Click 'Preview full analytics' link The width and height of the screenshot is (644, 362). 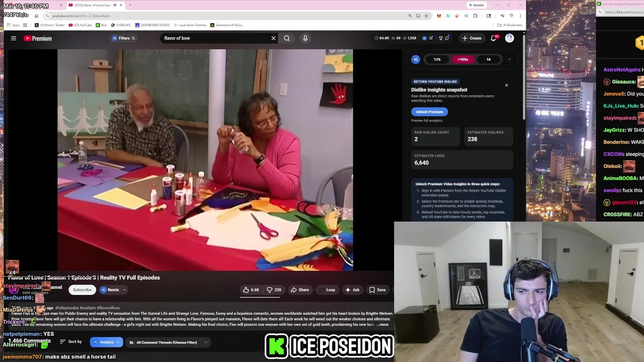click(x=427, y=121)
